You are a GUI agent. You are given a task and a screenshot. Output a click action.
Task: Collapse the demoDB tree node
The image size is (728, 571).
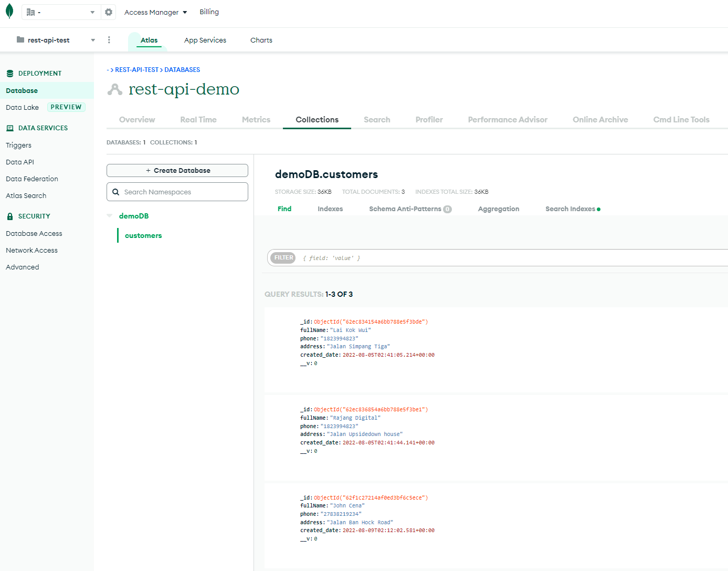[x=109, y=216]
